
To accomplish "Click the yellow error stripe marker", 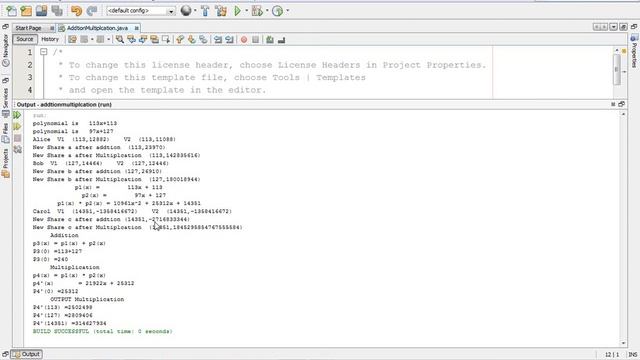I will pyautogui.click(x=624, y=51).
